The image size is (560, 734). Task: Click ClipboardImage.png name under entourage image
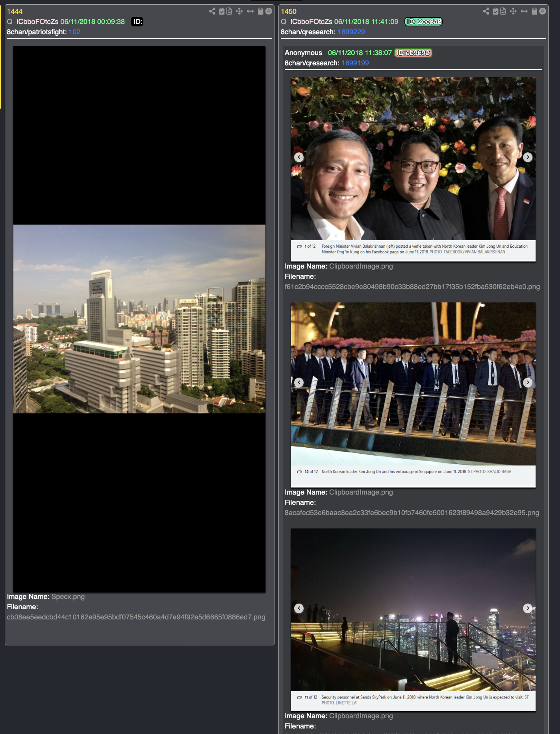pyautogui.click(x=361, y=492)
